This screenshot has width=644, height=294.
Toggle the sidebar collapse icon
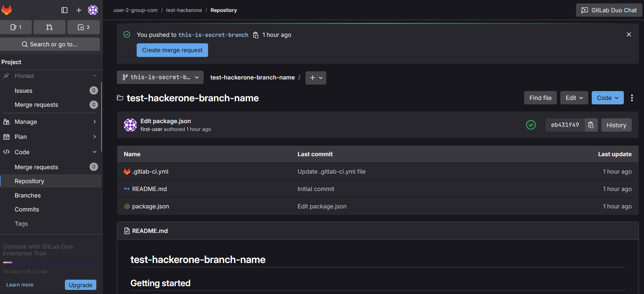point(65,10)
